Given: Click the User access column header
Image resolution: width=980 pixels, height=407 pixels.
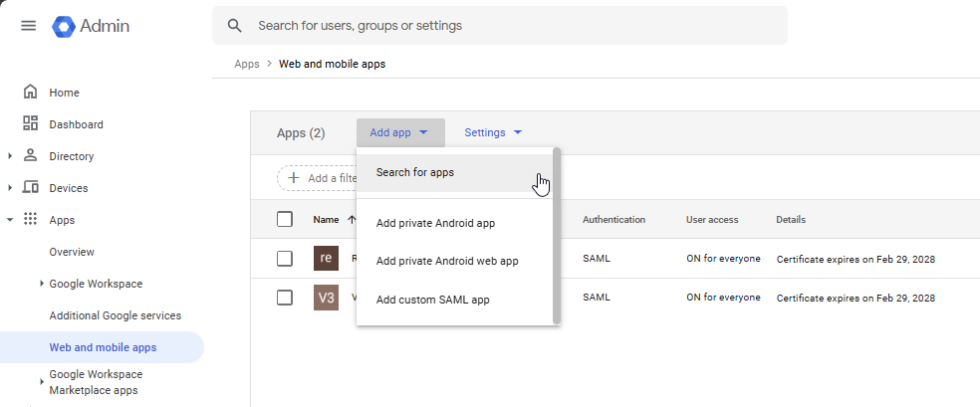Looking at the screenshot, I should coord(712,220).
